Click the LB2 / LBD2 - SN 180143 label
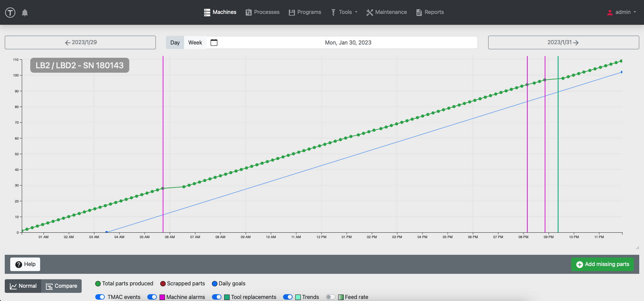 pos(80,65)
